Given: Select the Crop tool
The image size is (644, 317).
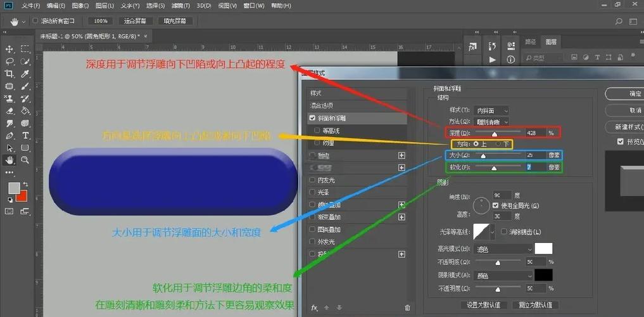Looking at the screenshot, I should 9,74.
